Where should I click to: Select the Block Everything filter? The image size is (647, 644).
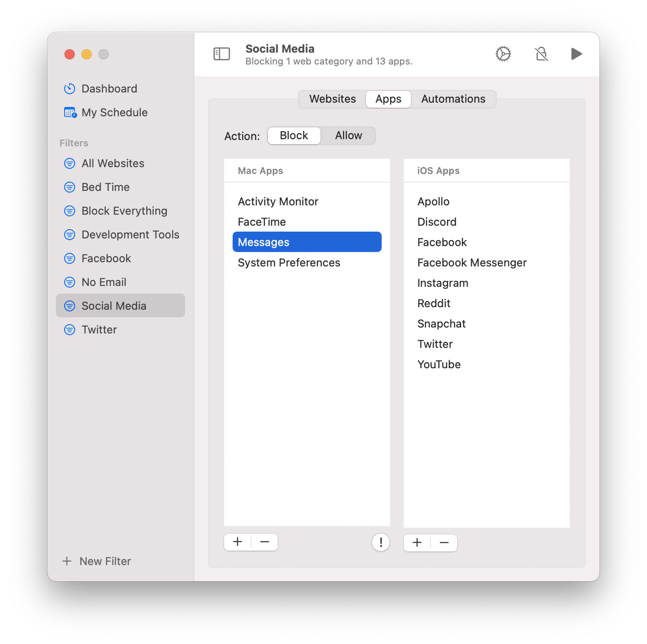pyautogui.click(x=124, y=211)
